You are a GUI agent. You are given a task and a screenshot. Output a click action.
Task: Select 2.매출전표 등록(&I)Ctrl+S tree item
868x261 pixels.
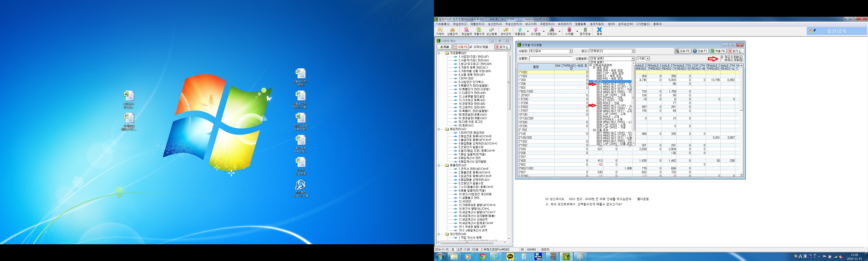[474, 172]
